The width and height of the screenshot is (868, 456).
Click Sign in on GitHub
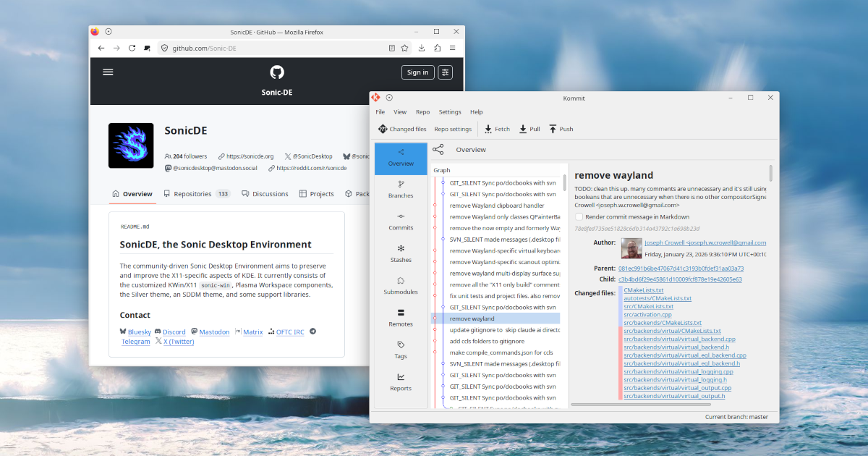tap(417, 72)
